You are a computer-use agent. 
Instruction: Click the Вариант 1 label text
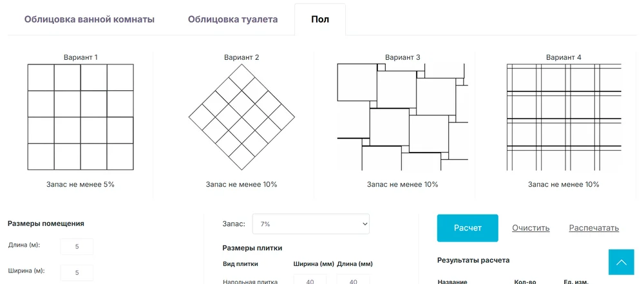80,57
